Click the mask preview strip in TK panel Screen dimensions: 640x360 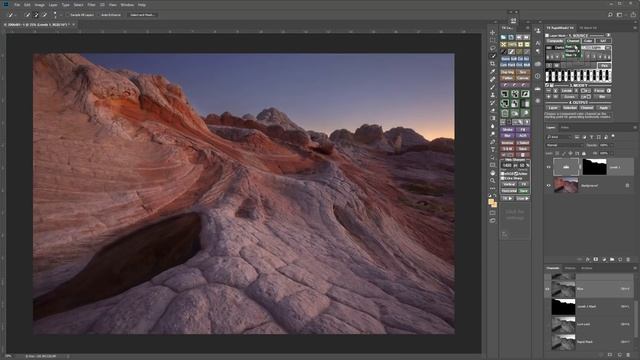578,76
